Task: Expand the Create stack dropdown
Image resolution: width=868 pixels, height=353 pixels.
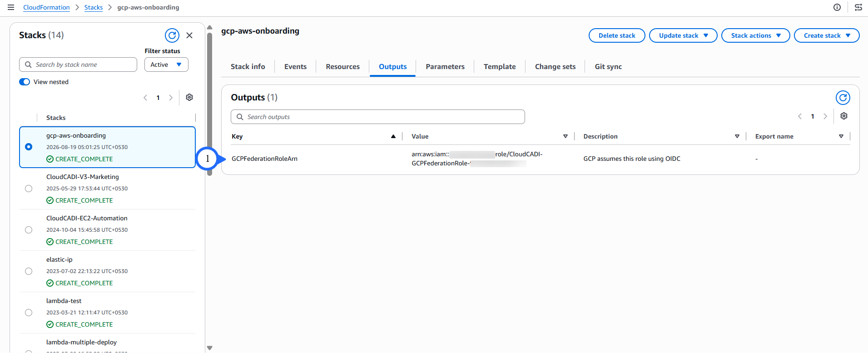Action: (x=827, y=35)
